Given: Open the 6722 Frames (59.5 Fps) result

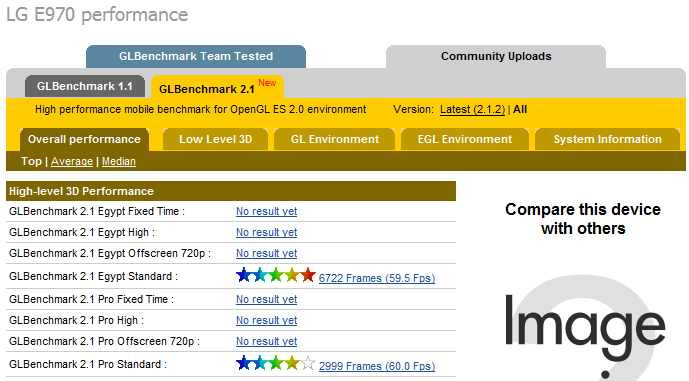Looking at the screenshot, I should 377,278.
